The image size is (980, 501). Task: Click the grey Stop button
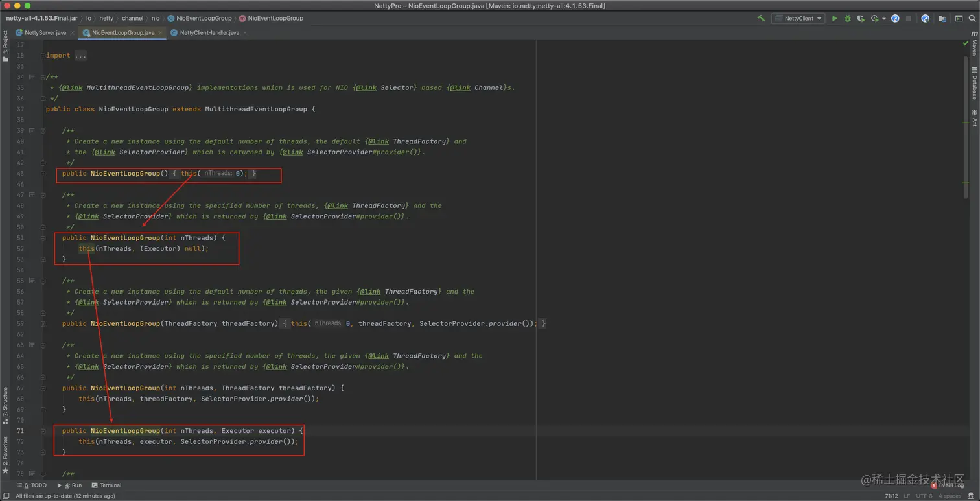[909, 19]
